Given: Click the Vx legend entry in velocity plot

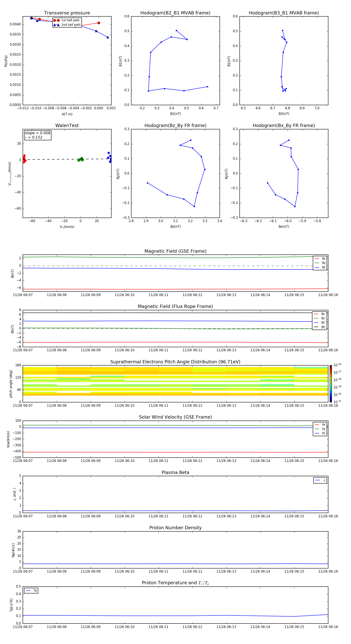Looking at the screenshot, I should [320, 424].
